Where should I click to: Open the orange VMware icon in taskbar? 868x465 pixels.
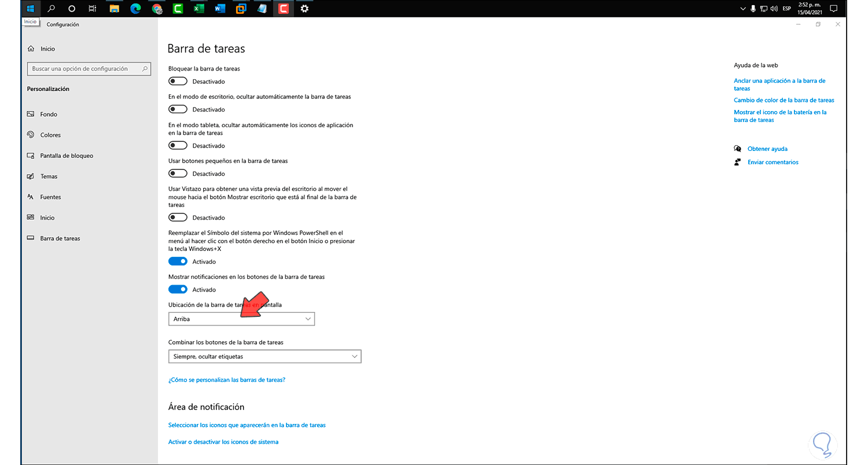click(241, 9)
